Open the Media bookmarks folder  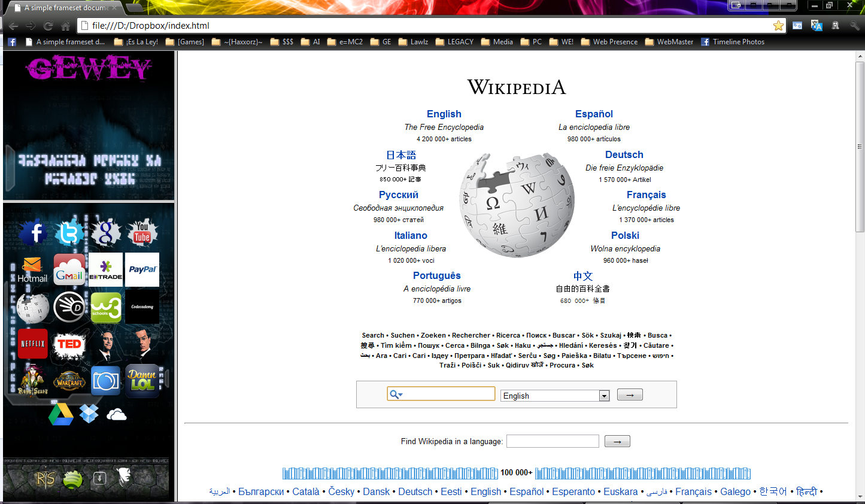point(497,42)
